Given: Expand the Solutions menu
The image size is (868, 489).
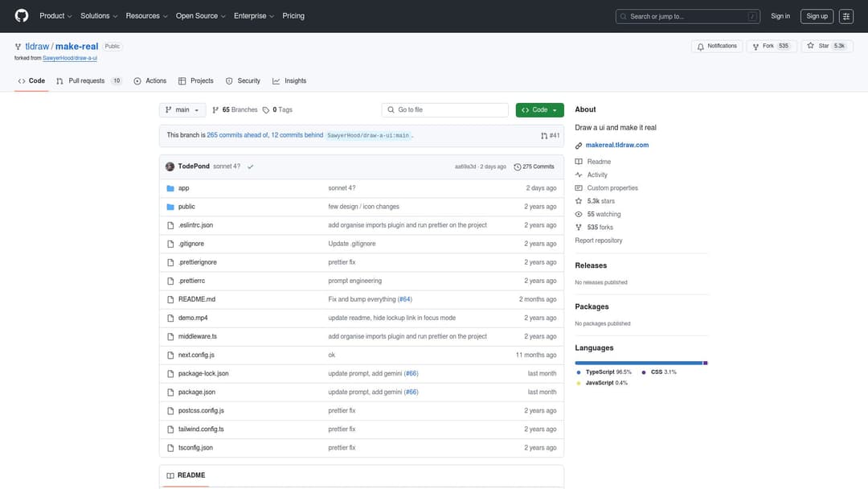Looking at the screenshot, I should [x=99, y=16].
